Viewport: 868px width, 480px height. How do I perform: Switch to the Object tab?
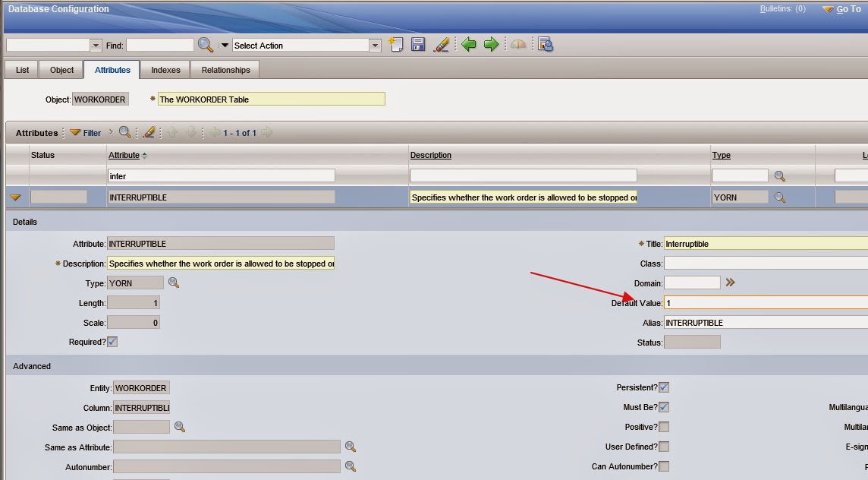(x=61, y=70)
